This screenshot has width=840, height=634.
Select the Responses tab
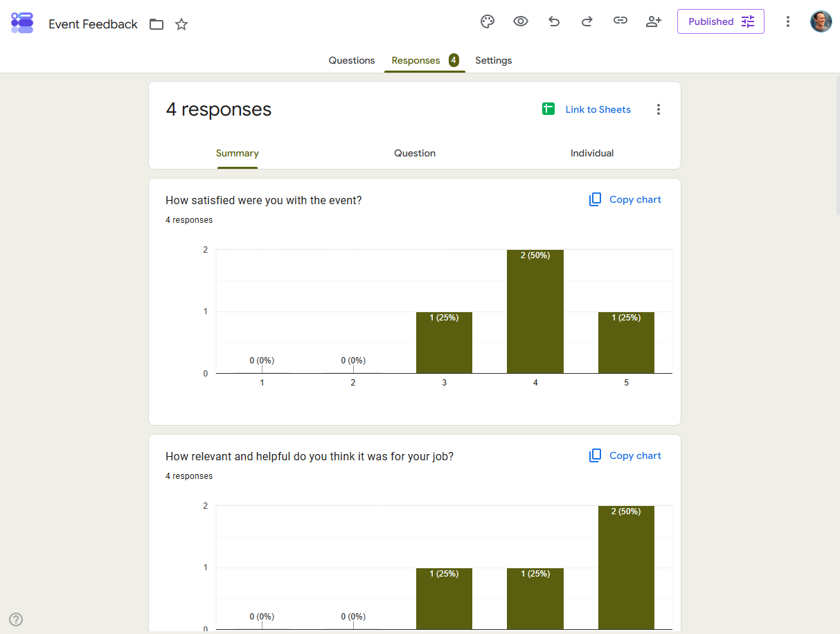point(425,60)
